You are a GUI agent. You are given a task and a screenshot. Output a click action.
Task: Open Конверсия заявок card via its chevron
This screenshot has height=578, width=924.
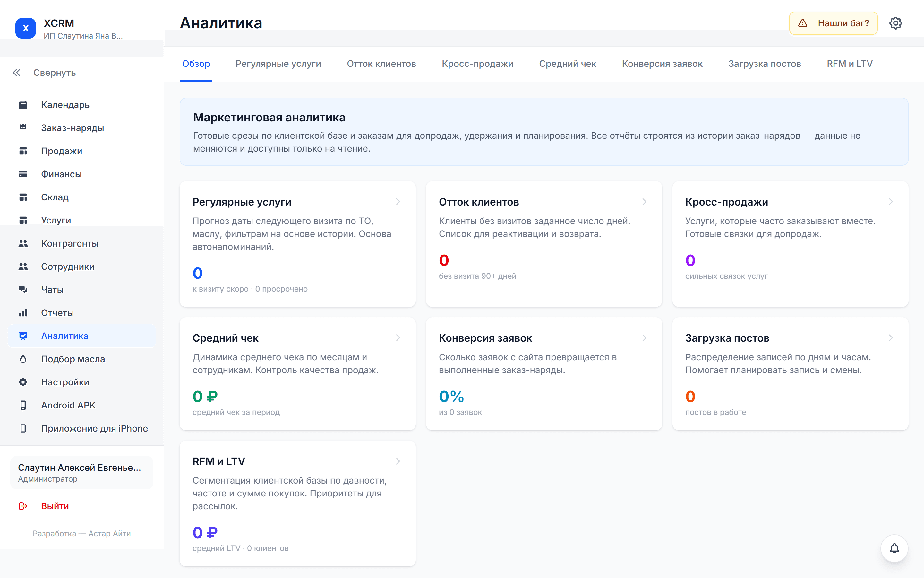pos(644,338)
